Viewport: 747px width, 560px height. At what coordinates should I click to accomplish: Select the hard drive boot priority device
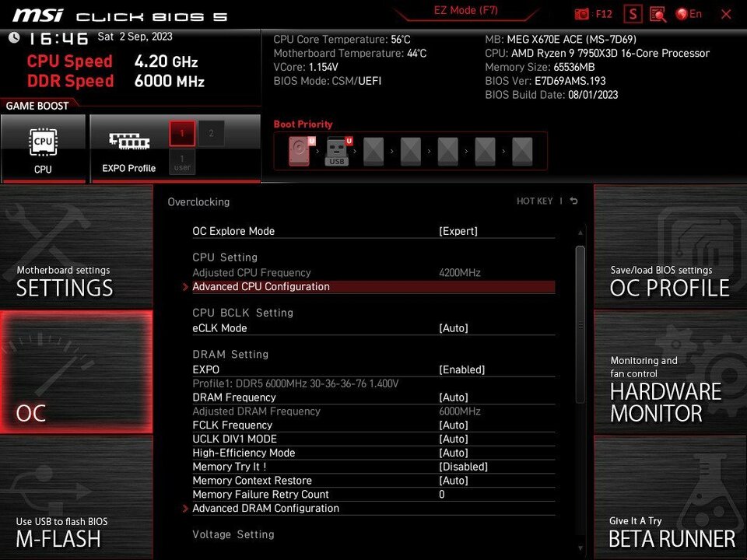click(x=300, y=150)
